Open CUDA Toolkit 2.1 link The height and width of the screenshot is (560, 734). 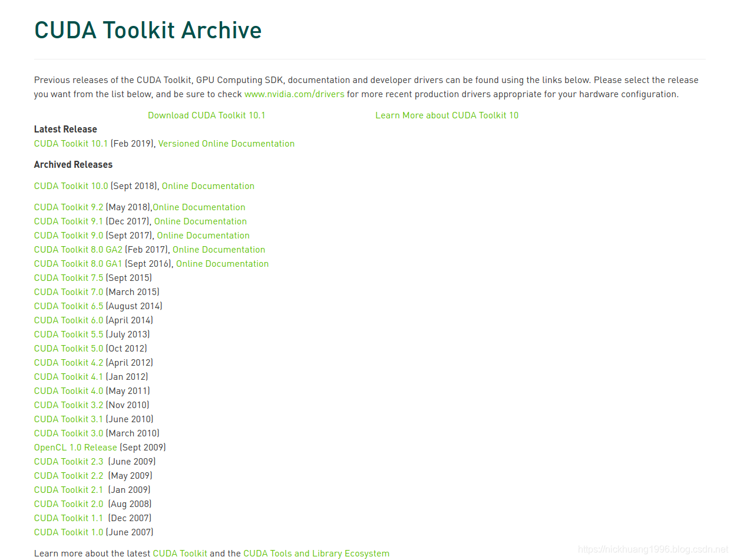click(x=68, y=490)
